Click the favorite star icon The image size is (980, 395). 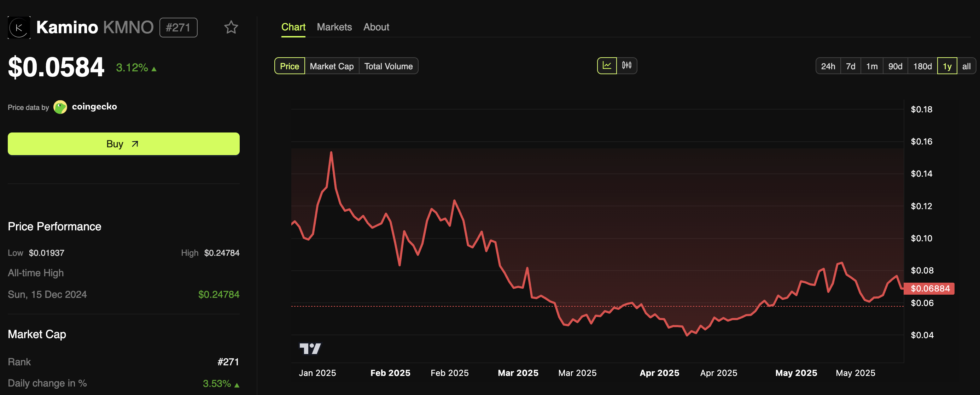tap(231, 27)
